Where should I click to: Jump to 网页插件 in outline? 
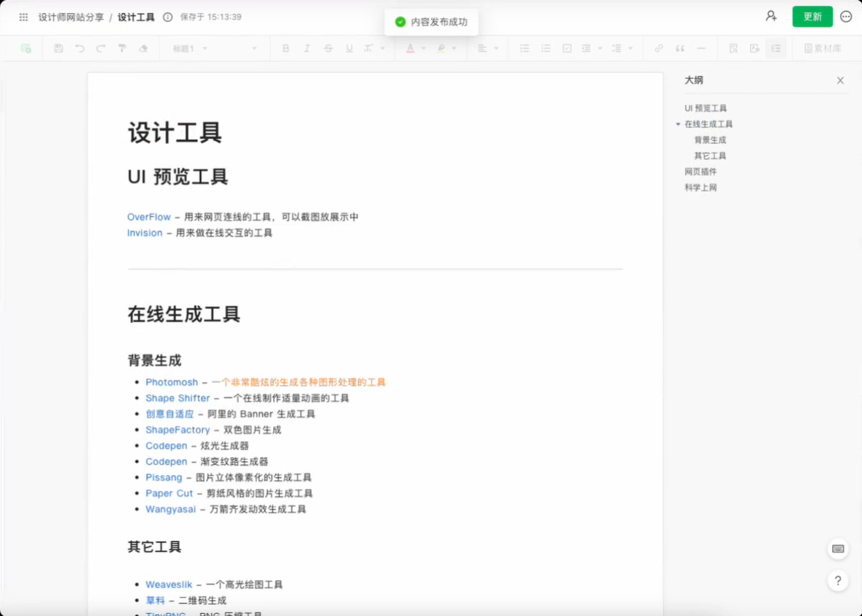coord(701,172)
